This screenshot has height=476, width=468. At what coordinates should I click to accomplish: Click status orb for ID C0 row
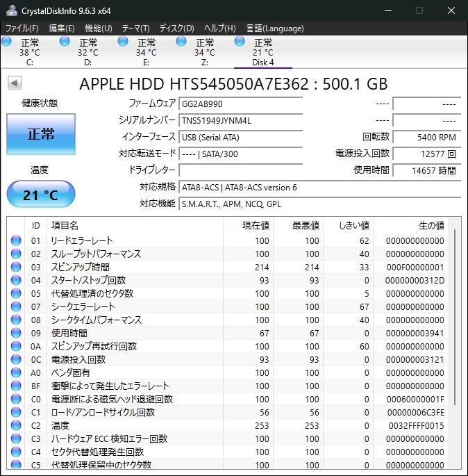16,399
